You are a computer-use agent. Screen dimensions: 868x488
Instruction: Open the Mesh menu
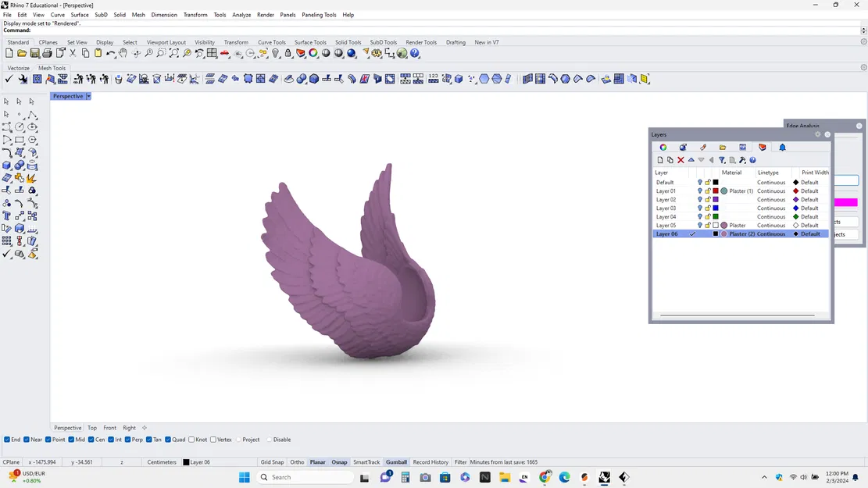click(138, 15)
